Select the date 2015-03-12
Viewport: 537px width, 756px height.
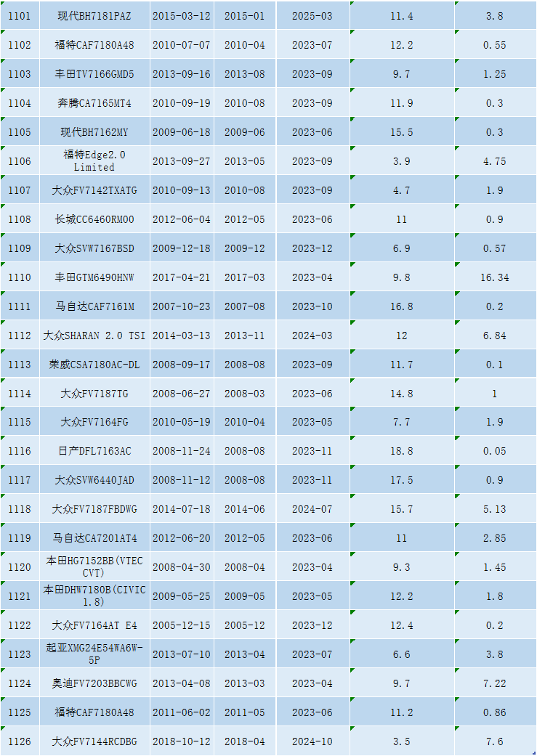(x=182, y=16)
